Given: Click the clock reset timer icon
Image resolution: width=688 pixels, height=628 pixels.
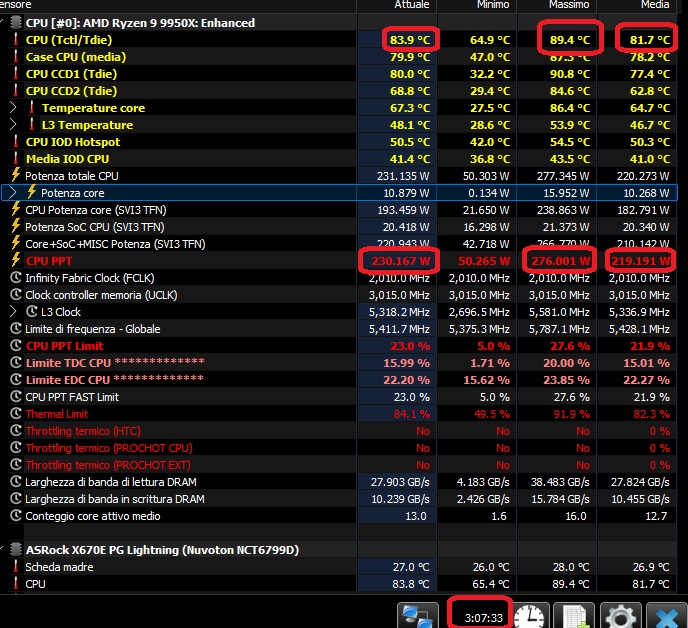Looking at the screenshot, I should click(x=531, y=616).
